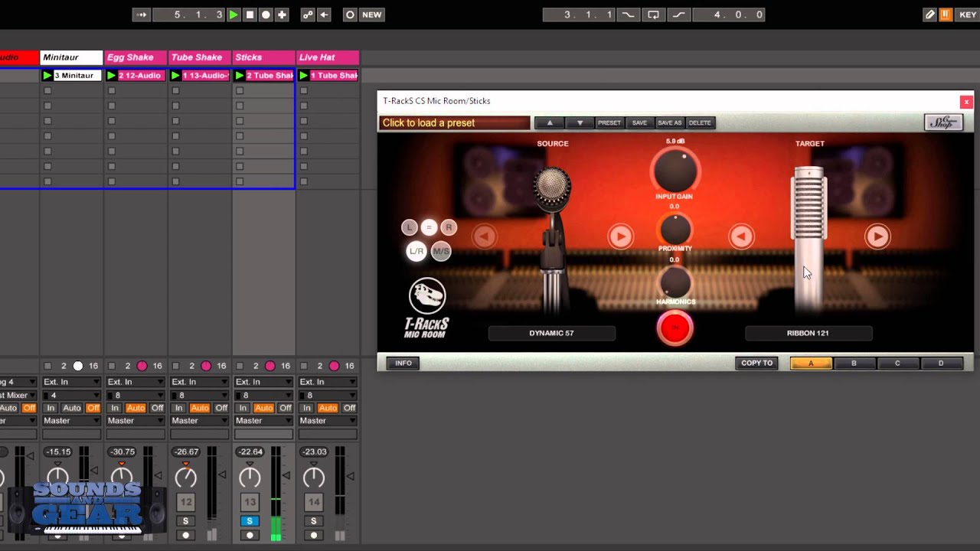Arm the arrangement record button
980x551 pixels.
point(266,15)
